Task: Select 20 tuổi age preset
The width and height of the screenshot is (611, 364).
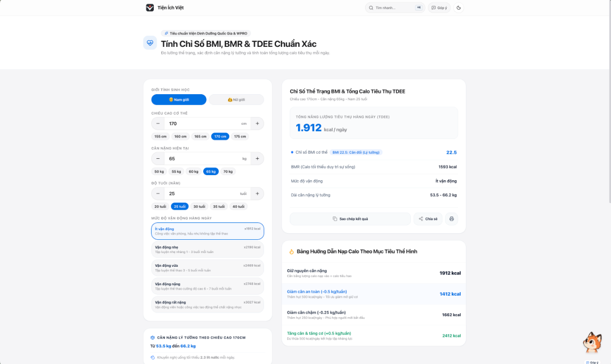Action: point(160,206)
